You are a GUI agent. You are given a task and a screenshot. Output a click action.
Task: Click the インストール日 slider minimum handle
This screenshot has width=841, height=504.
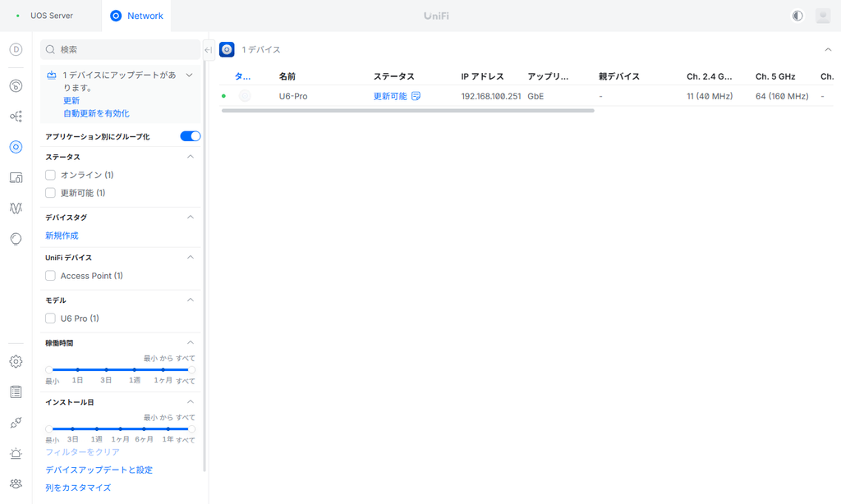pos(48,429)
